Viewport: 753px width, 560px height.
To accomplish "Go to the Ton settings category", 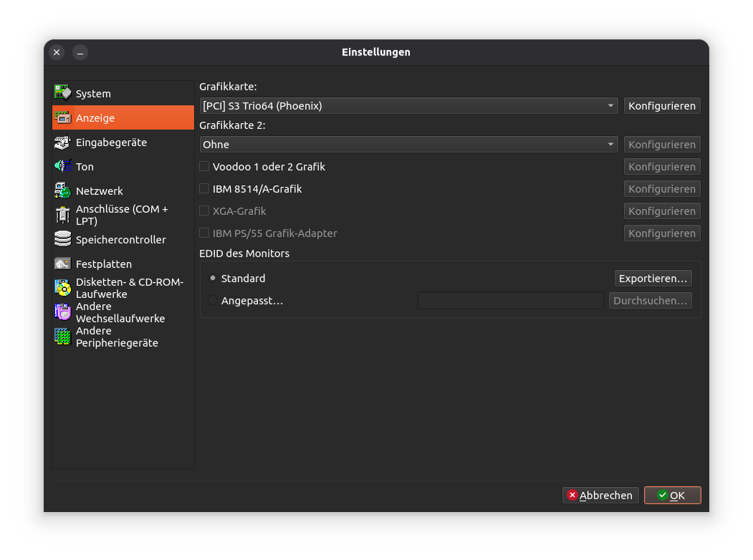I will (x=123, y=167).
